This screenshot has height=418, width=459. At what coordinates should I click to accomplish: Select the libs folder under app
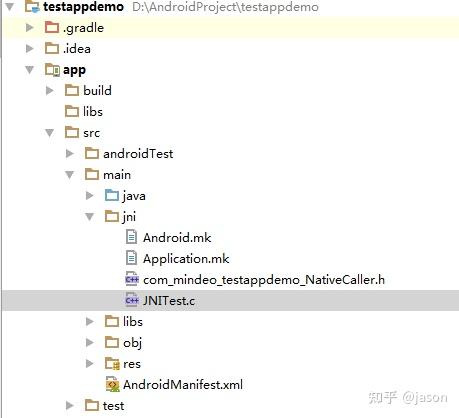[93, 111]
